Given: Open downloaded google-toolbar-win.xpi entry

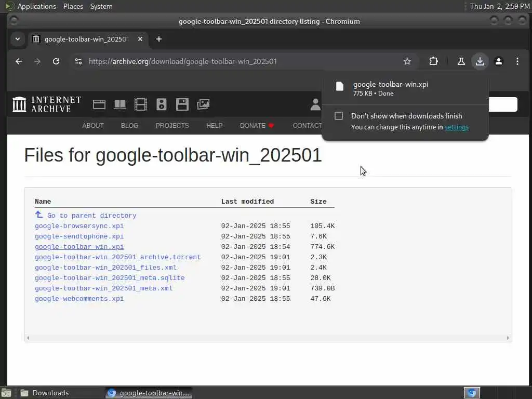Looking at the screenshot, I should tap(405, 88).
